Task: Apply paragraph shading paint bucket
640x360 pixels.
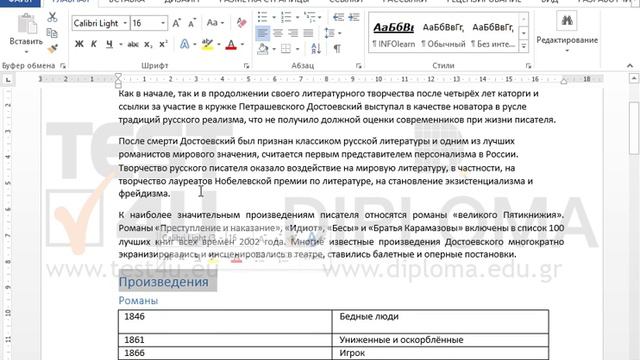Action: pos(263,49)
